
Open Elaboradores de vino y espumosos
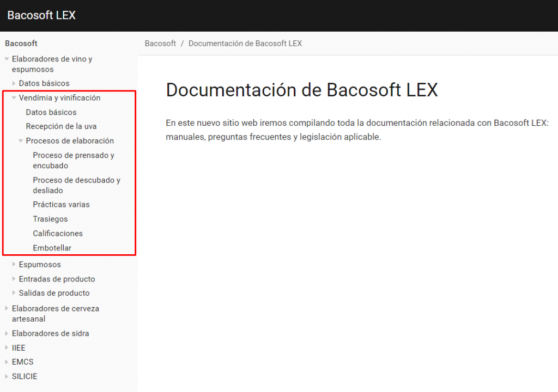[52, 64]
